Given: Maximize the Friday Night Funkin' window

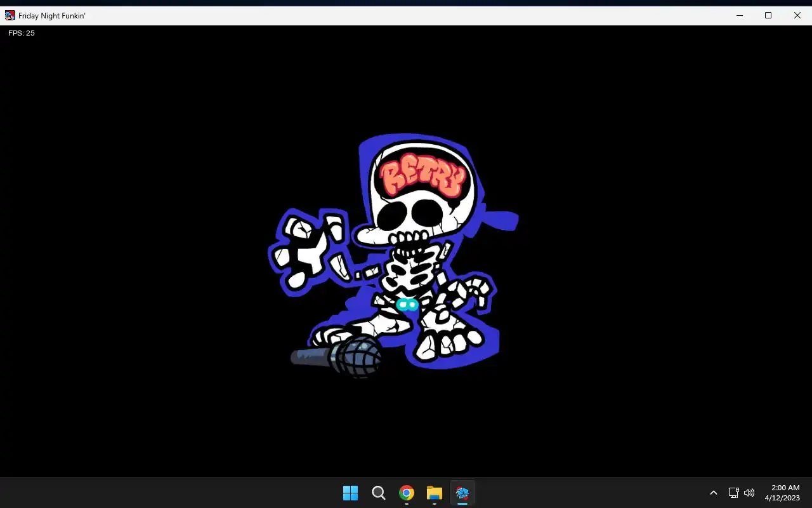Looking at the screenshot, I should [x=768, y=15].
